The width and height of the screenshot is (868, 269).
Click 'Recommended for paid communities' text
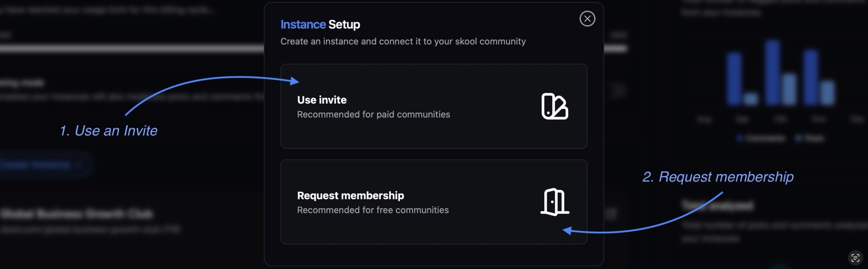373,114
